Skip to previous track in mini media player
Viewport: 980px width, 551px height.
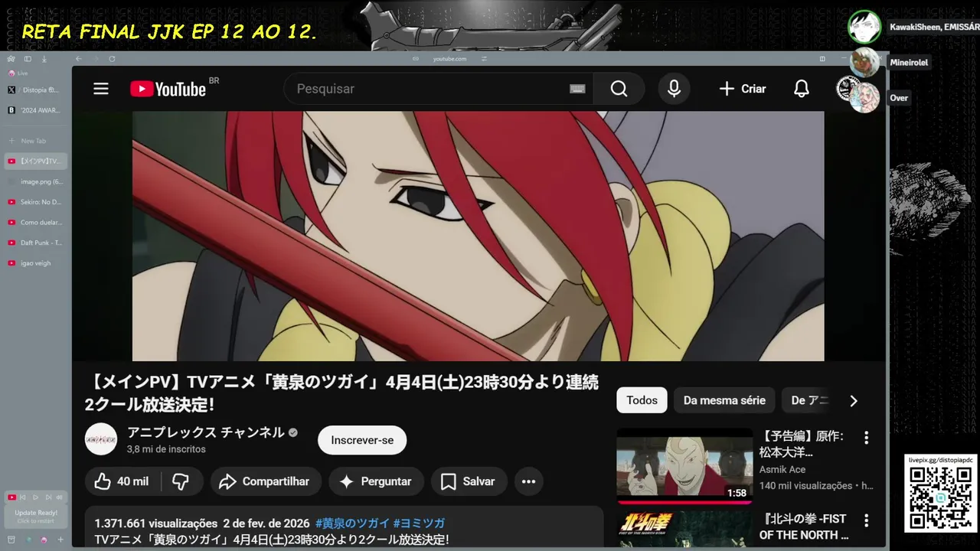[24, 497]
